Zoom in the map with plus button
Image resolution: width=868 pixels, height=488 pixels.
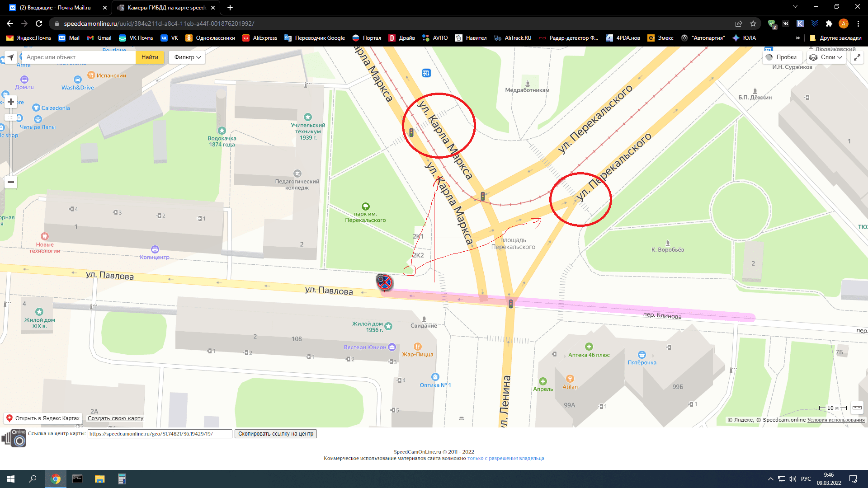[x=11, y=102]
